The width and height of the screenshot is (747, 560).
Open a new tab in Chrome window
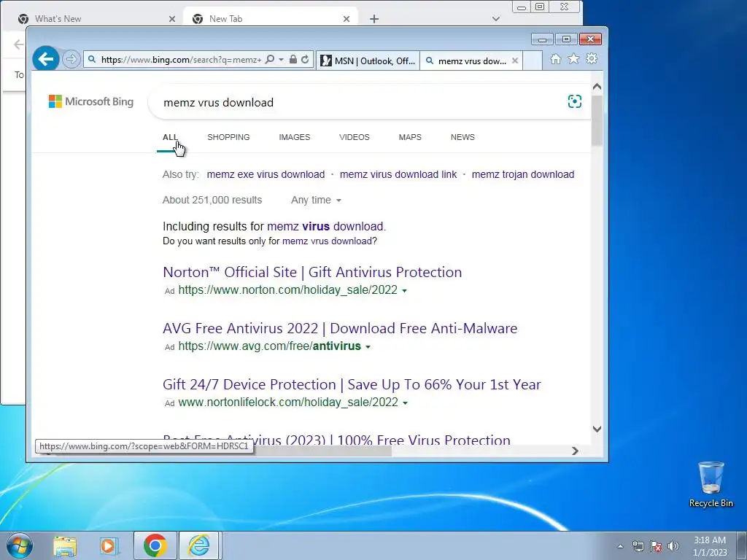click(x=374, y=19)
